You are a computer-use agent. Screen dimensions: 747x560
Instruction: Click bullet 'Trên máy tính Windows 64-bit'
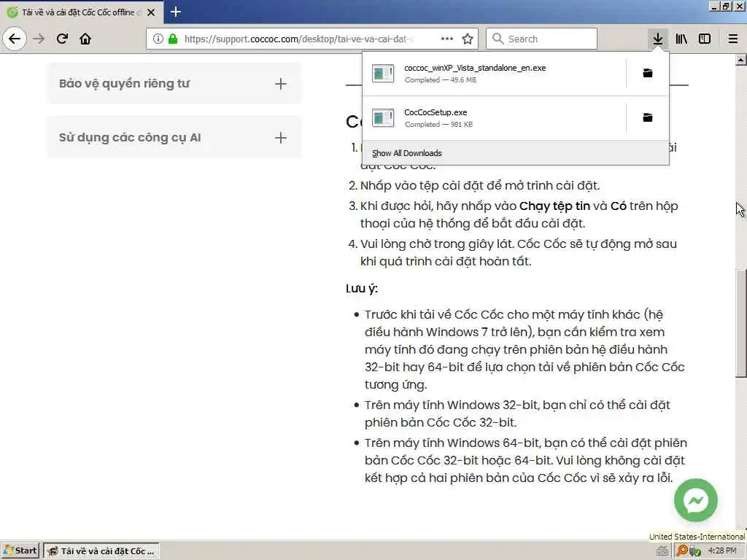tap(525, 460)
